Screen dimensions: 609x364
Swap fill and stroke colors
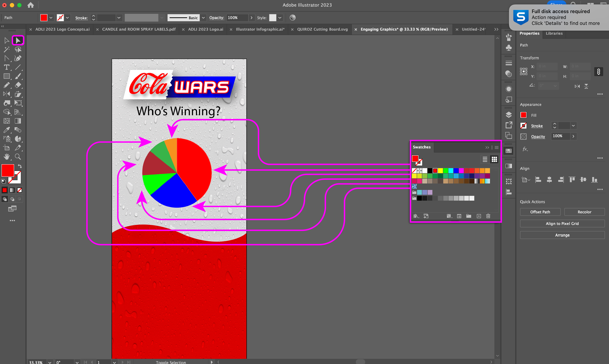tap(20, 166)
